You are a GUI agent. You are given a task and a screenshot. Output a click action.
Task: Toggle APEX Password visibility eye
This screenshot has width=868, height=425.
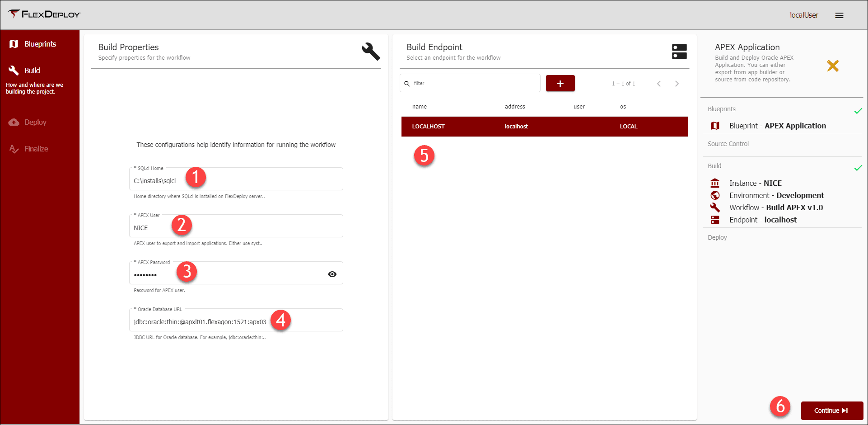click(332, 274)
